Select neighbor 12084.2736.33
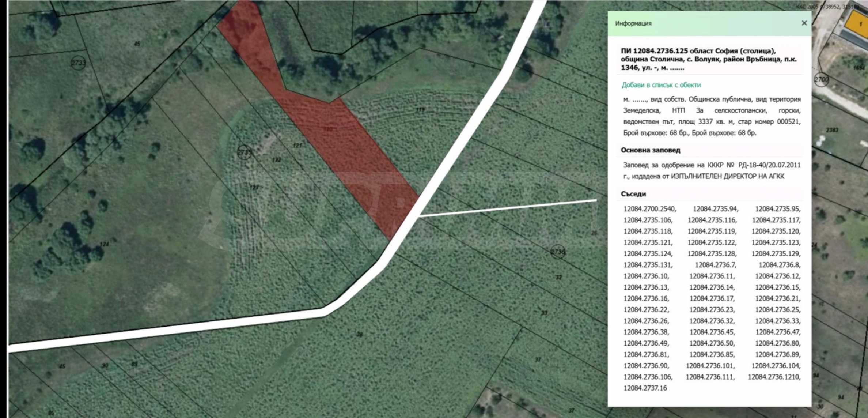This screenshot has width=868, height=418. [x=778, y=321]
